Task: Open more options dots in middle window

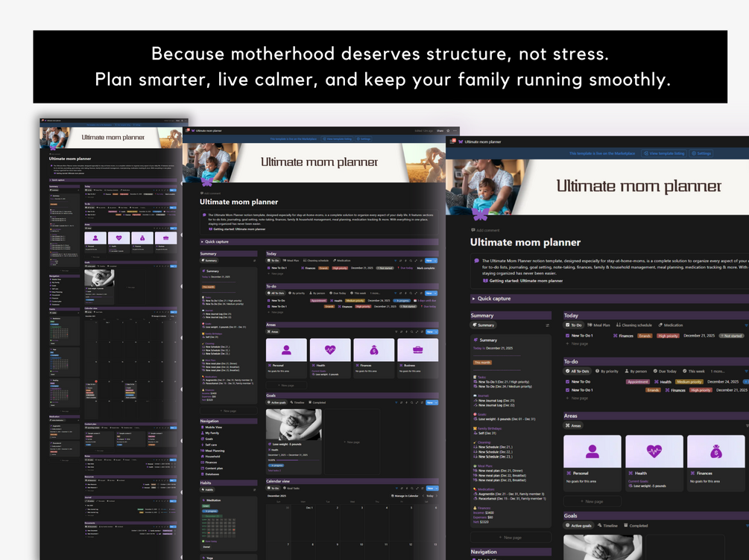Action: click(x=455, y=130)
